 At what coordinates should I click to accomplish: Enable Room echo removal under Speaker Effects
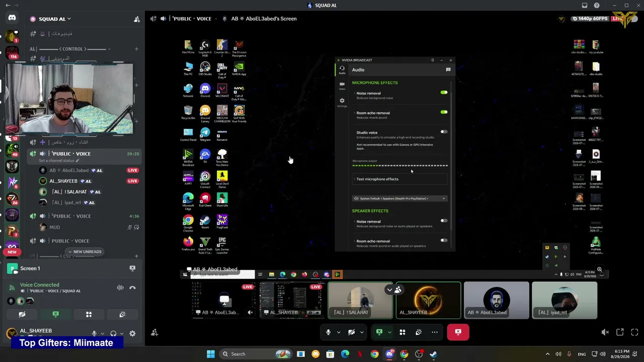pos(444,240)
